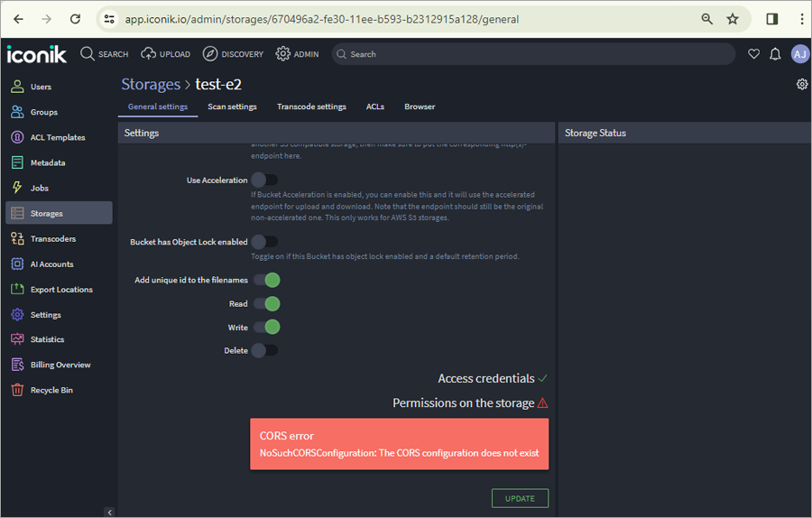Collapse the left sidebar with chevron
This screenshot has width=812, height=518.
[109, 513]
